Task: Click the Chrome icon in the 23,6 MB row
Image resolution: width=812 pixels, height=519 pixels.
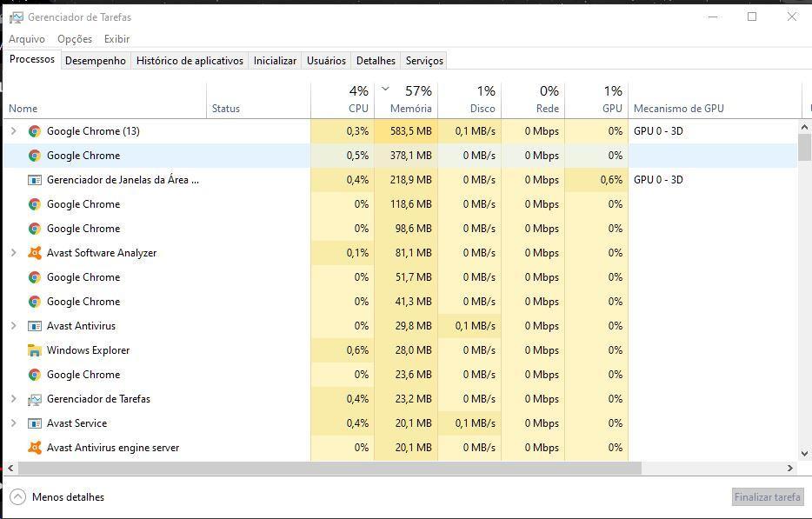Action: pos(35,375)
